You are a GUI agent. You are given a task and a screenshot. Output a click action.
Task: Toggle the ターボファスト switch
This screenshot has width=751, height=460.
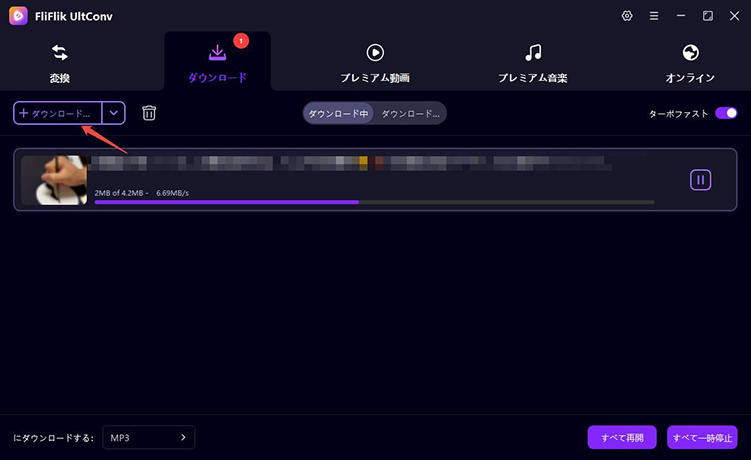coord(726,113)
